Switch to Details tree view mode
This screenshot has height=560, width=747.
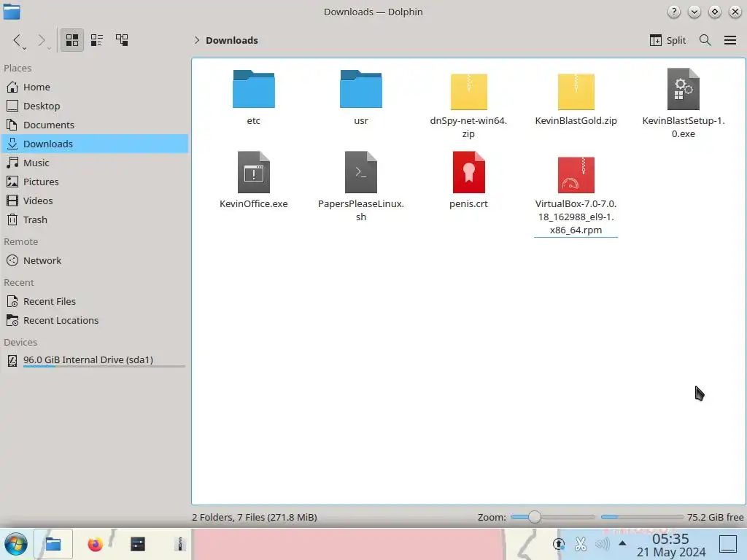pos(122,40)
